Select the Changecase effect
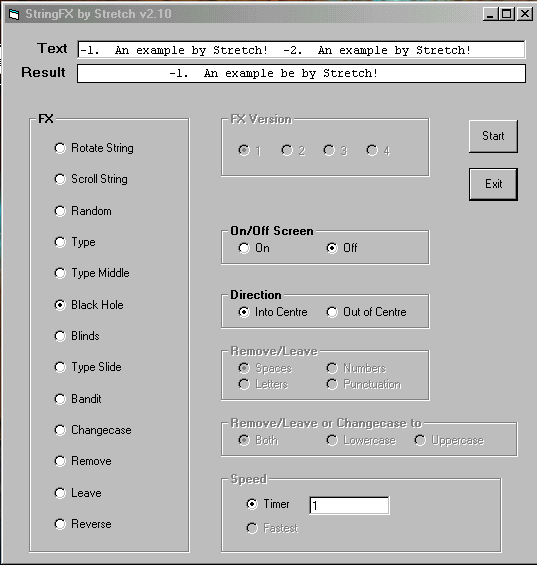Screen dimensions: 537x565 pos(93,430)
